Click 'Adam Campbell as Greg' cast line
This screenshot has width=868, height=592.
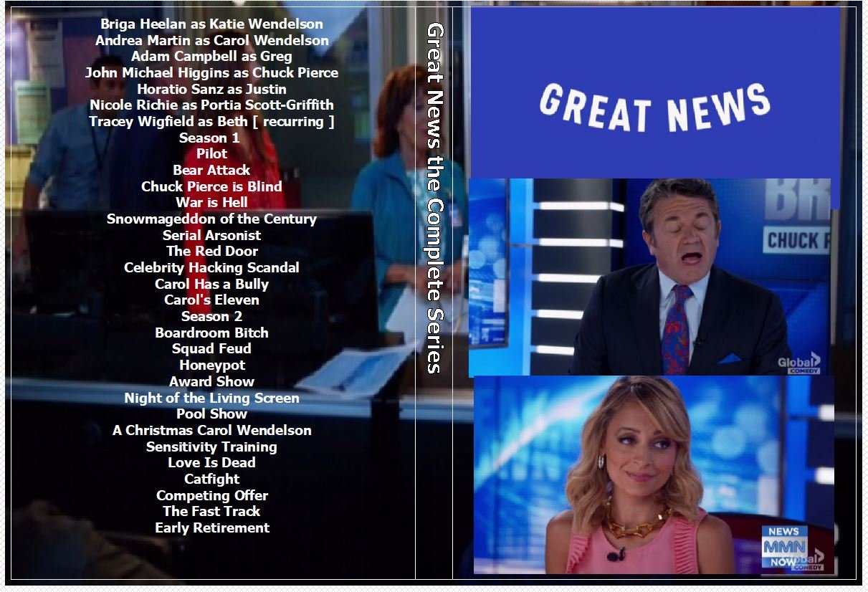211,57
